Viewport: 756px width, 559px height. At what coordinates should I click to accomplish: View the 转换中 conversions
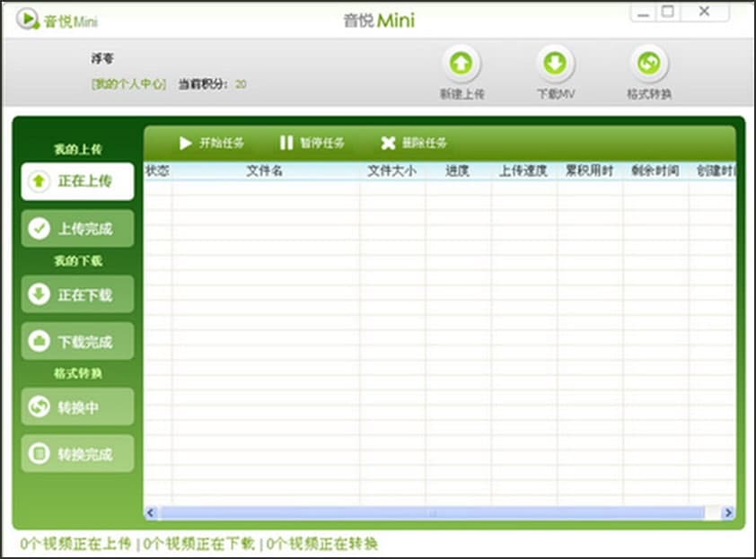[x=77, y=406]
